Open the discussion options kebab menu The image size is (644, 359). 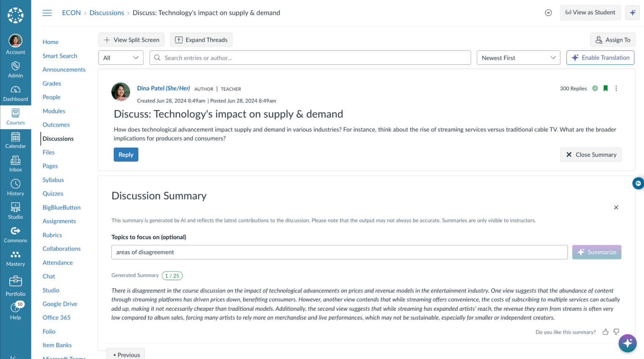click(x=616, y=88)
